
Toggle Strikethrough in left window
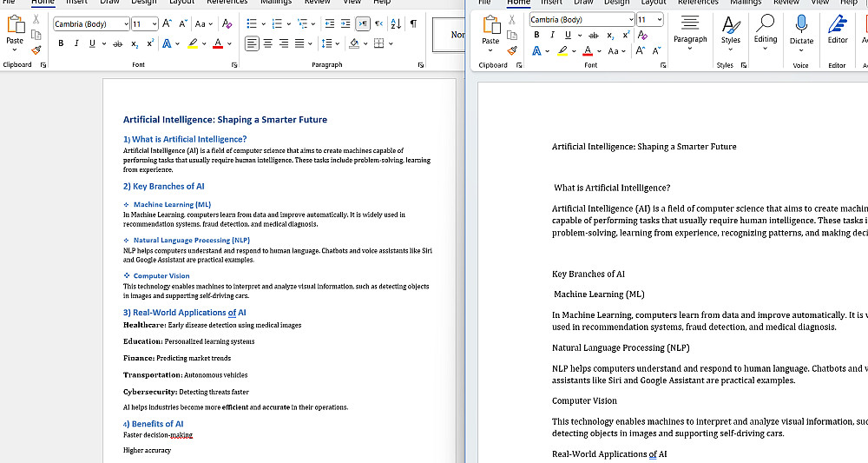[x=118, y=43]
